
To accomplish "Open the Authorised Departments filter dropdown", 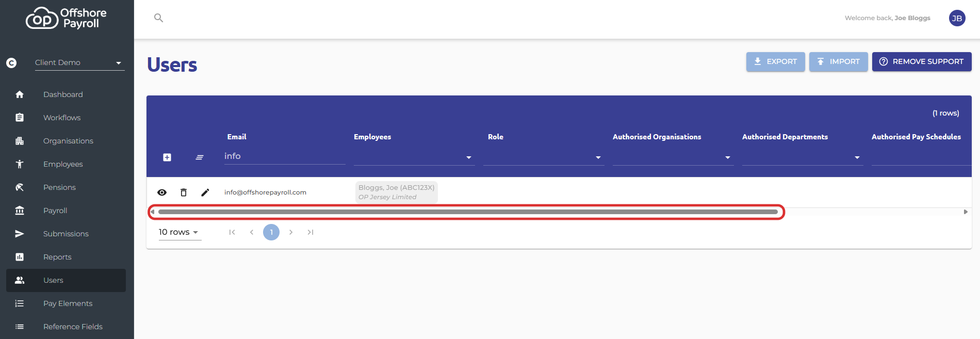I will point(803,157).
